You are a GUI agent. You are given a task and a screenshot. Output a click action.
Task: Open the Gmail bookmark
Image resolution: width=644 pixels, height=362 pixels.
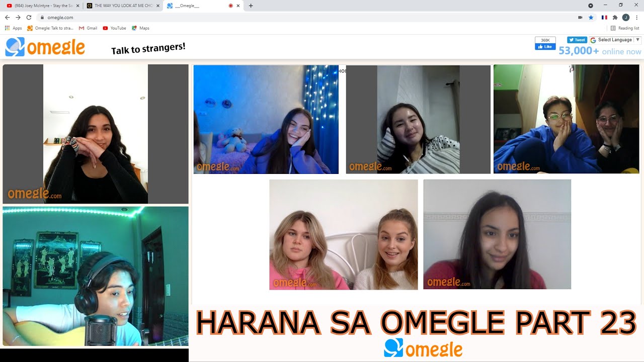click(88, 28)
